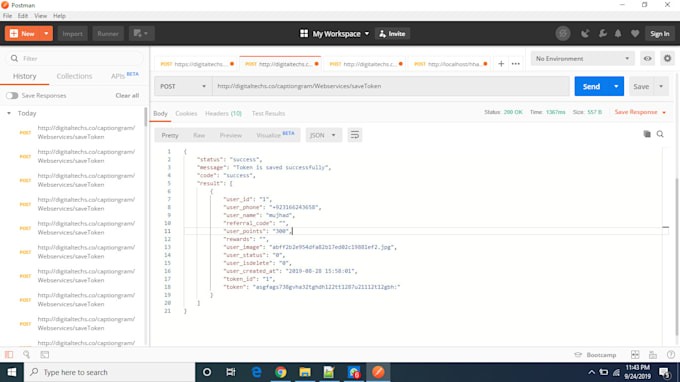Open Chrome from the taskbar
Viewport: 680px width, 382px height.
point(281,372)
